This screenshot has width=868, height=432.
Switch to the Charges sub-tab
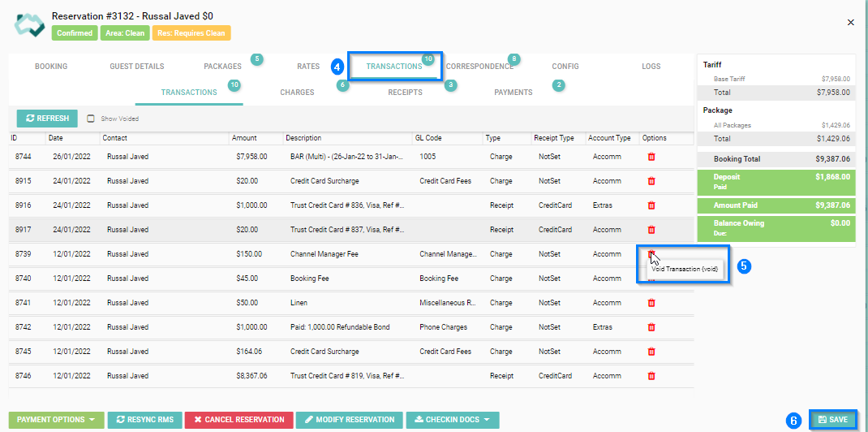coord(297,93)
